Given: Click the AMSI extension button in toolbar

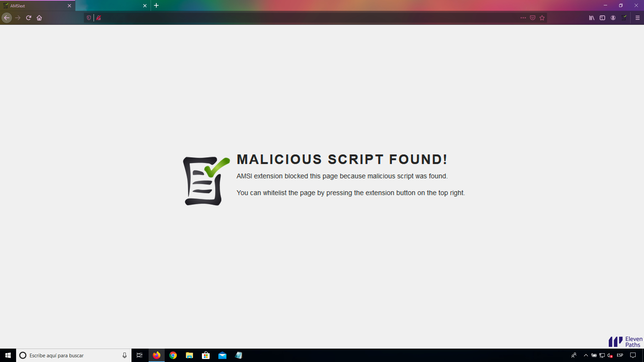Looking at the screenshot, I should (x=624, y=18).
